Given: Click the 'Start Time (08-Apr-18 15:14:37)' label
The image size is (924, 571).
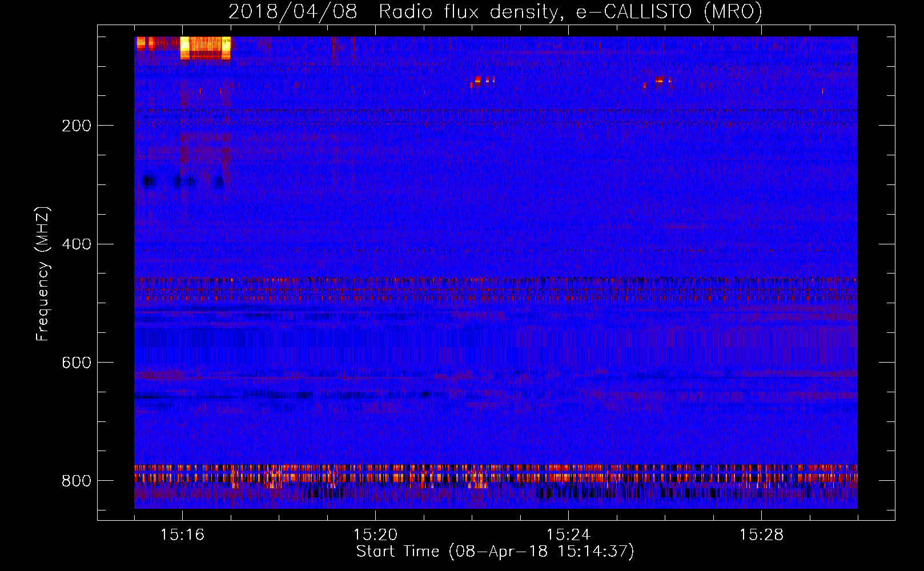Looking at the screenshot, I should point(495,552).
